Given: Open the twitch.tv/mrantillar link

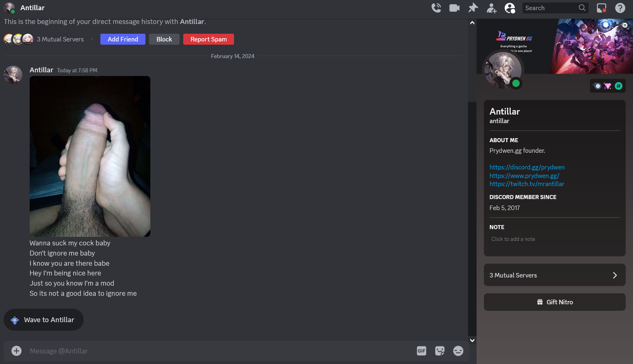Looking at the screenshot, I should click(x=527, y=184).
